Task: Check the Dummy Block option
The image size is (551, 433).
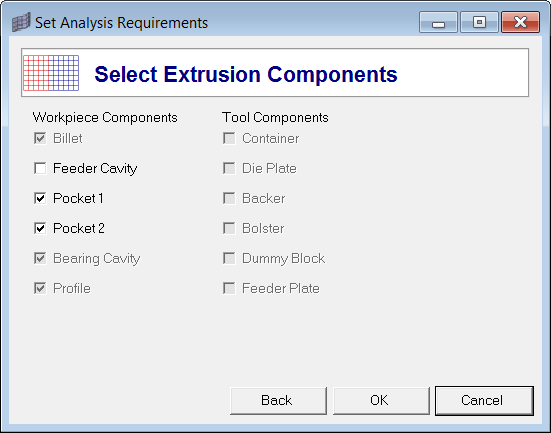Action: point(229,258)
